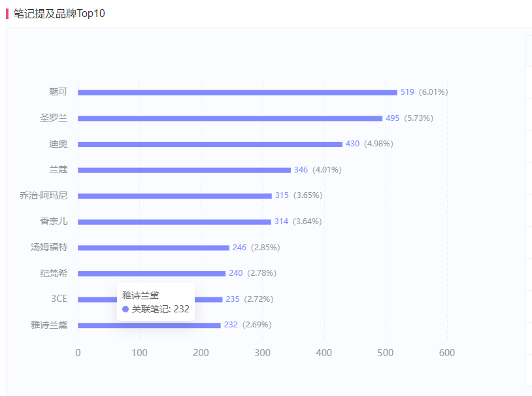Click the 600 tick on the x-axis

[447, 353]
